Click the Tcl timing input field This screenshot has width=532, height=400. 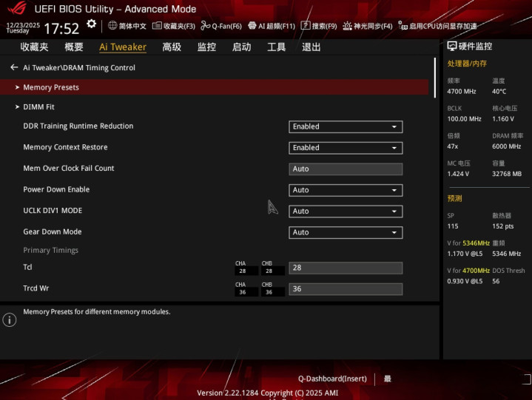345,268
